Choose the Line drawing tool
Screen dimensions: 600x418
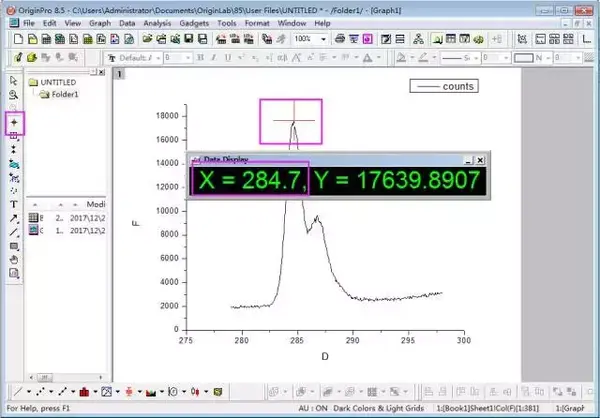[14, 232]
